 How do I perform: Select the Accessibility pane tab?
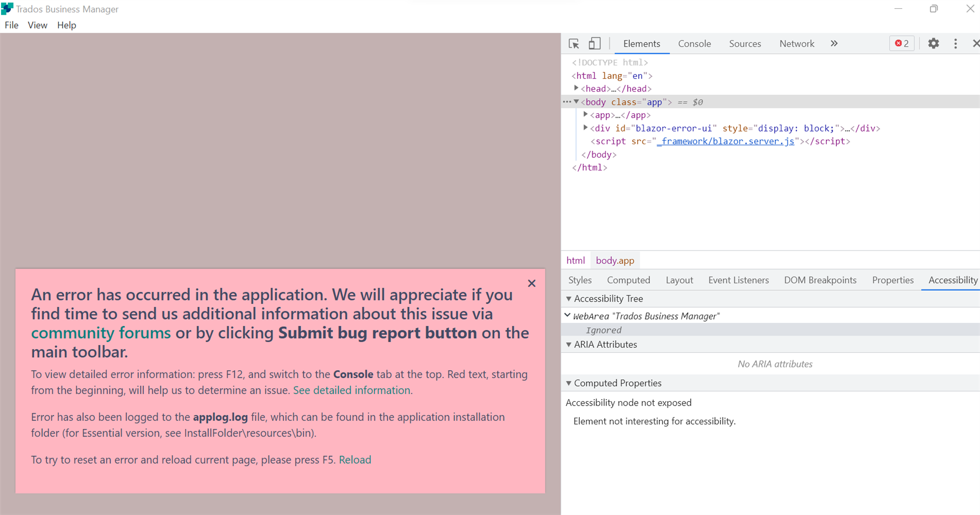(x=953, y=280)
